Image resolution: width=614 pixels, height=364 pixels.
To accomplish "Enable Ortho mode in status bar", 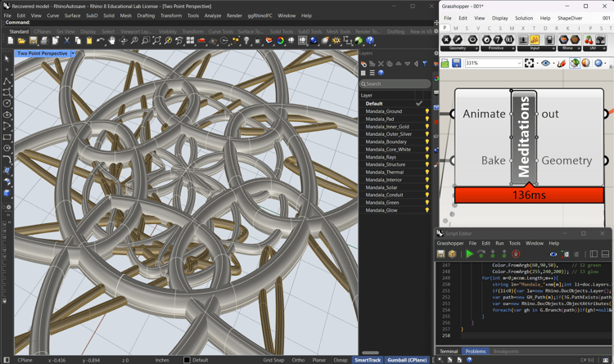I will click(298, 360).
